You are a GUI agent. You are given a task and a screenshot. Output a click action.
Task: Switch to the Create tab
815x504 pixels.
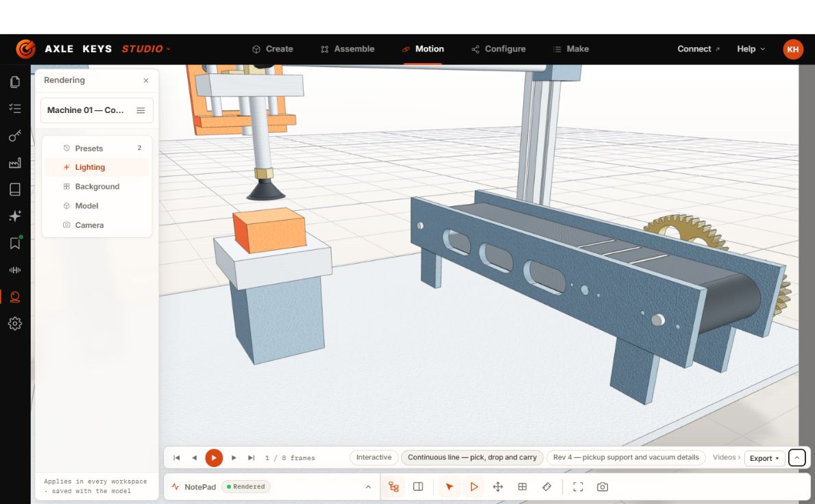coord(272,49)
